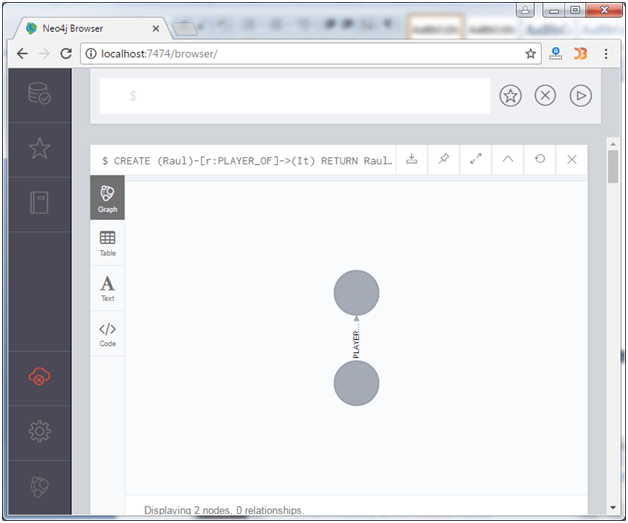Close the CREATE query result frame
This screenshot has height=523, width=628.
[572, 159]
